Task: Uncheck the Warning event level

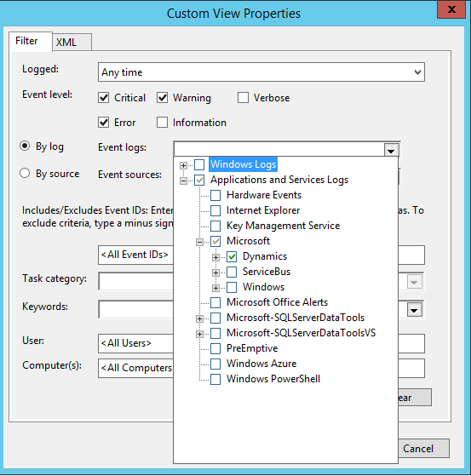Action: click(x=162, y=98)
